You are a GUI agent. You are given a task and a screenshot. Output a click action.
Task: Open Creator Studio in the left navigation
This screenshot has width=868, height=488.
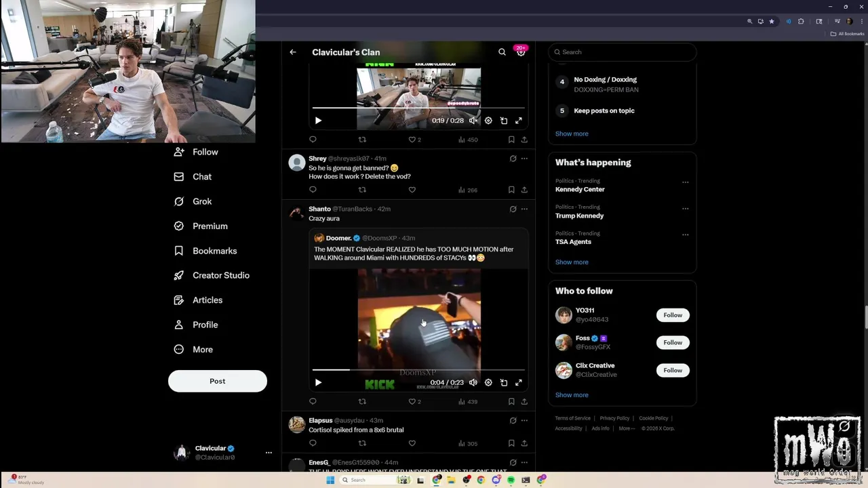tap(212, 275)
